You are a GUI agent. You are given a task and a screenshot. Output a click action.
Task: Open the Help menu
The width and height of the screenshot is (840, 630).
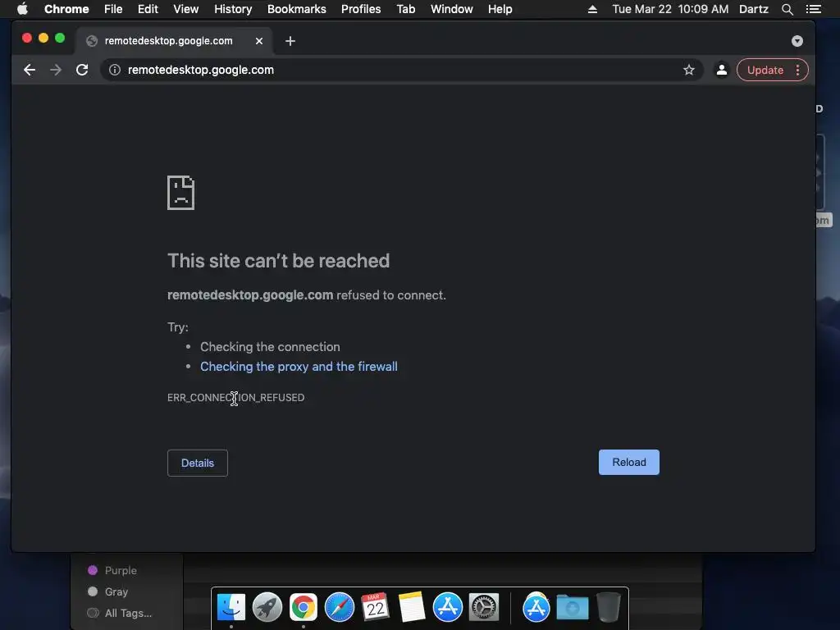tap(500, 9)
